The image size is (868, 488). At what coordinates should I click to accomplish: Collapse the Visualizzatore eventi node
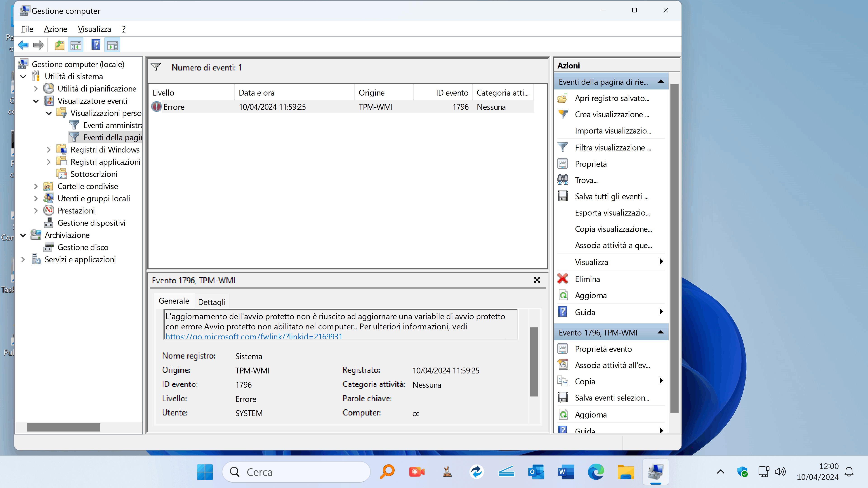[x=36, y=101]
